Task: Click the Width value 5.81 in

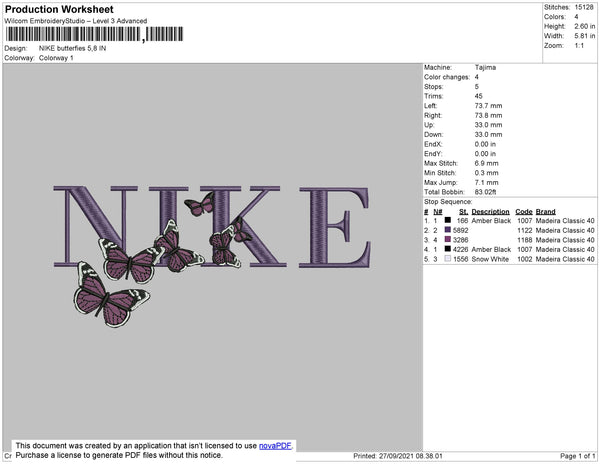Action: (x=585, y=36)
